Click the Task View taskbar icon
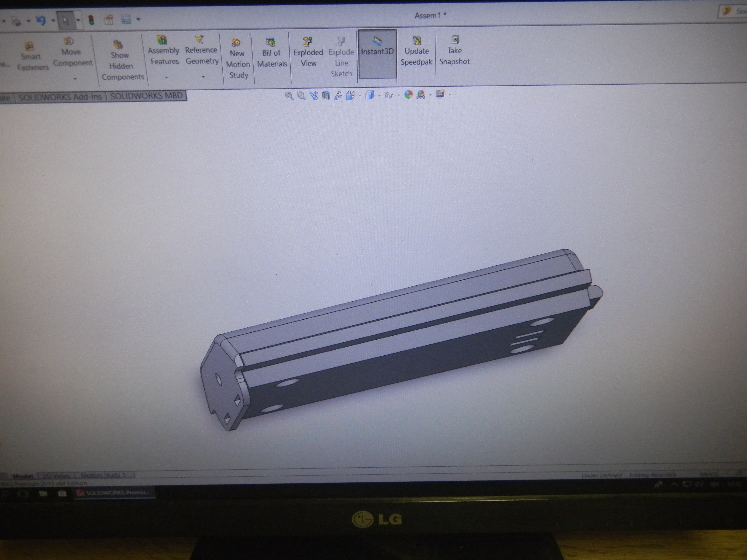747x560 pixels. click(23, 494)
